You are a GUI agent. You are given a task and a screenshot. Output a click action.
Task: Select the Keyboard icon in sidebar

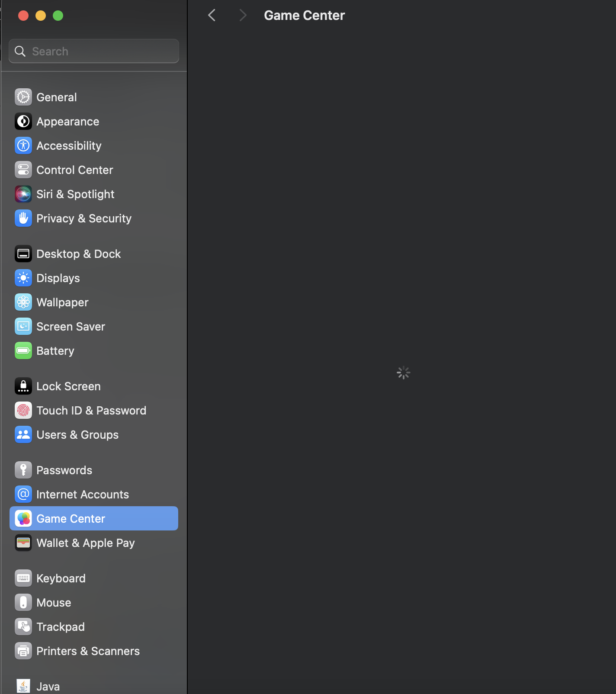point(23,578)
